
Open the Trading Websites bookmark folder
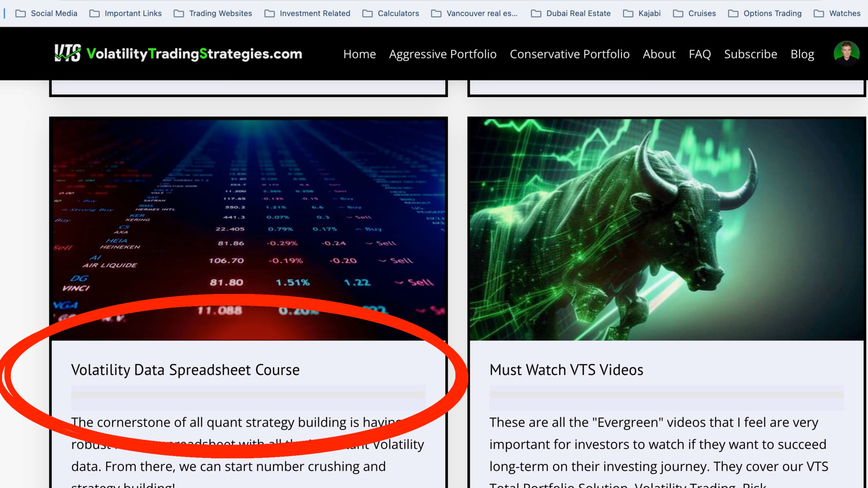213,14
